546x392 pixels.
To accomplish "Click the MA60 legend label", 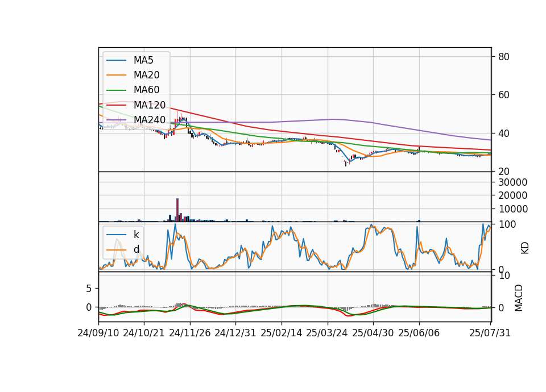I will [146, 90].
